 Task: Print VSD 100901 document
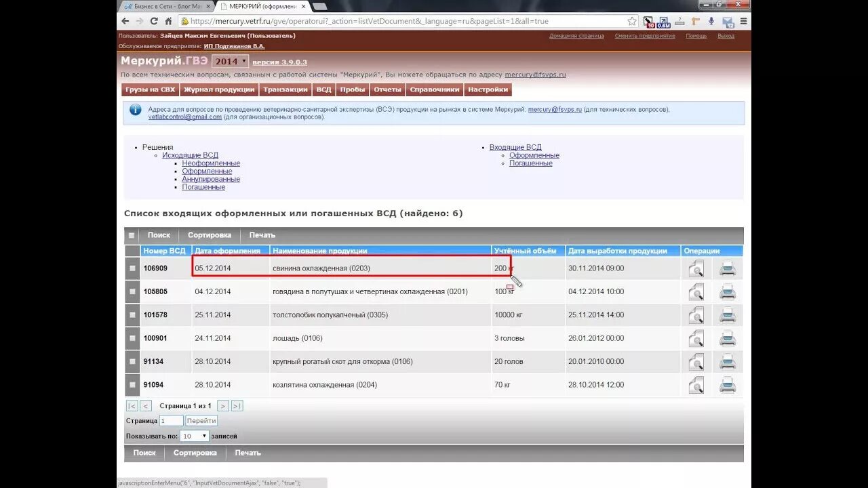(728, 339)
